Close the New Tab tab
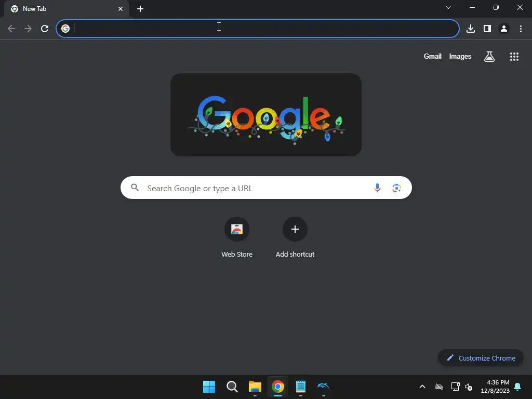Screen dimensions: 532x399 tap(121, 9)
